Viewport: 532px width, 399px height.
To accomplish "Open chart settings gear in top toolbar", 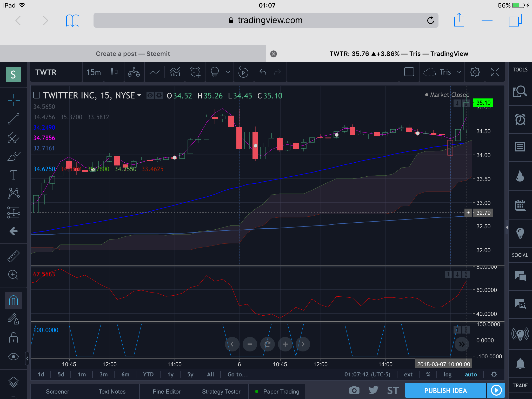I will tap(475, 72).
